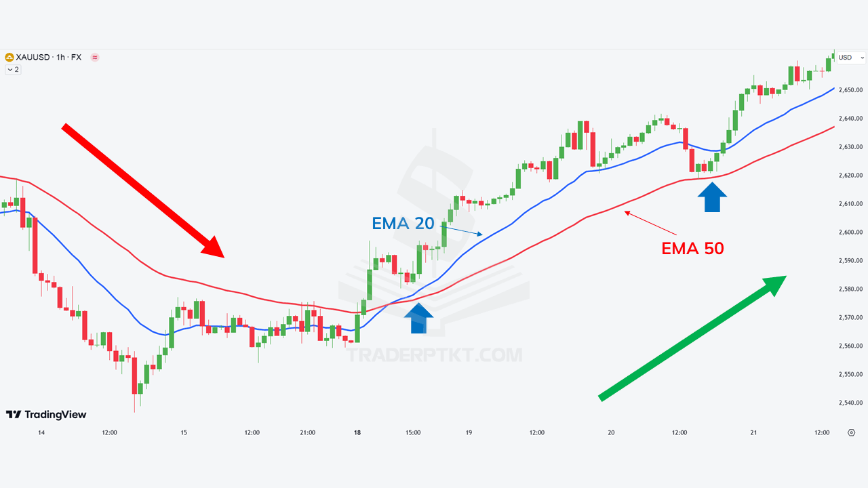868x488 pixels.
Task: Click the date 14 on the time axis
Action: 41,432
